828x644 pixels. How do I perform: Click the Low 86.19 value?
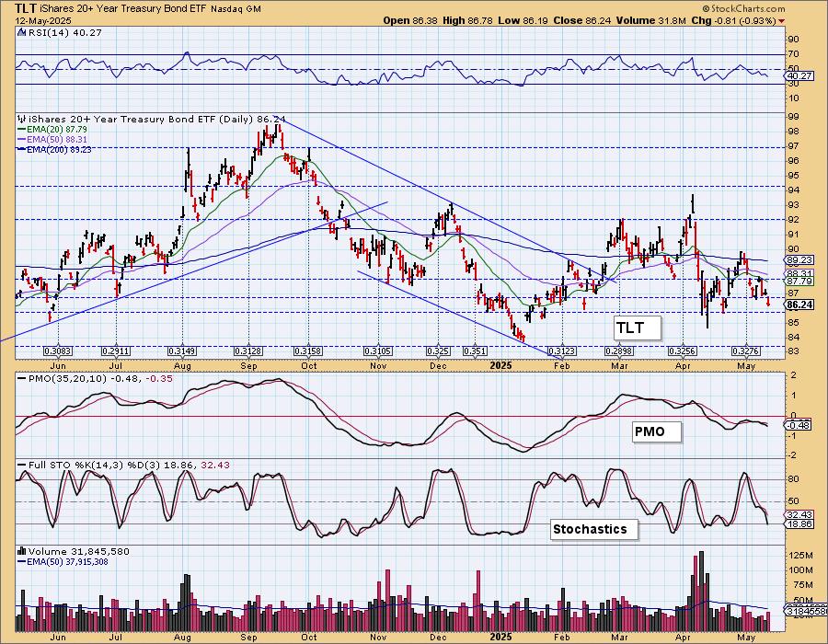523,20
